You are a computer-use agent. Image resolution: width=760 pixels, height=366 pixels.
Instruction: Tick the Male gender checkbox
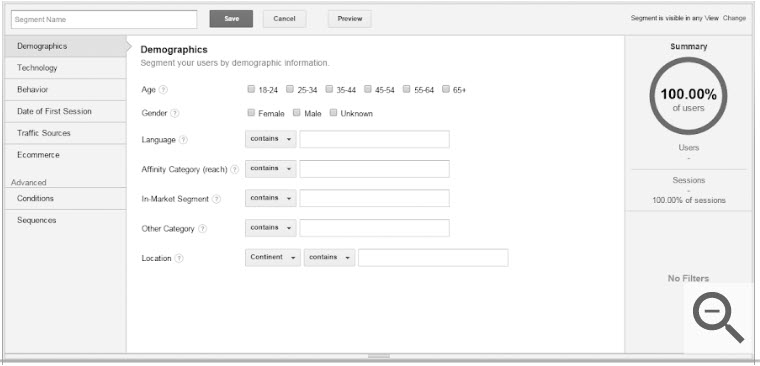tap(297, 113)
